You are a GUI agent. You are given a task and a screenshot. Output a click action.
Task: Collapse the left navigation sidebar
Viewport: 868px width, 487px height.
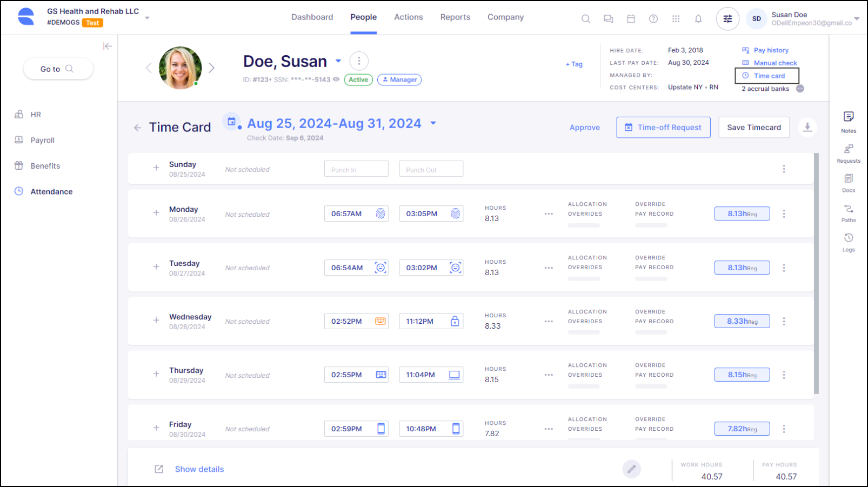(108, 46)
